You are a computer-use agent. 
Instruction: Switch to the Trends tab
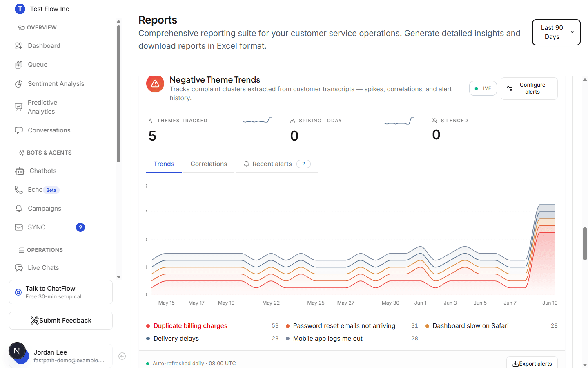(164, 164)
